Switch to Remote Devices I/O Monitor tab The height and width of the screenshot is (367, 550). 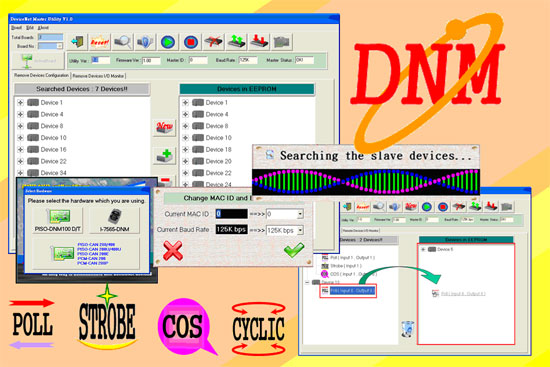point(98,76)
